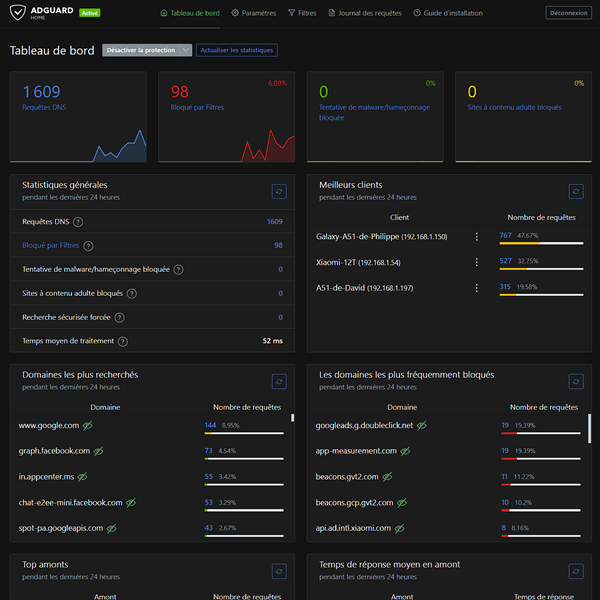Toggle block for chat-e2ee-mini.facebook.com domain
600x600 pixels.
131,502
